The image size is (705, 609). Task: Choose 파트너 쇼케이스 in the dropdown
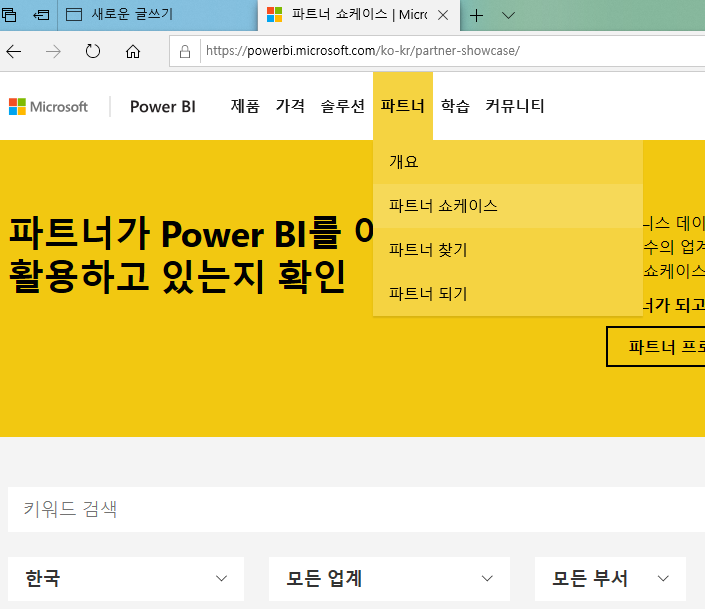pos(508,206)
